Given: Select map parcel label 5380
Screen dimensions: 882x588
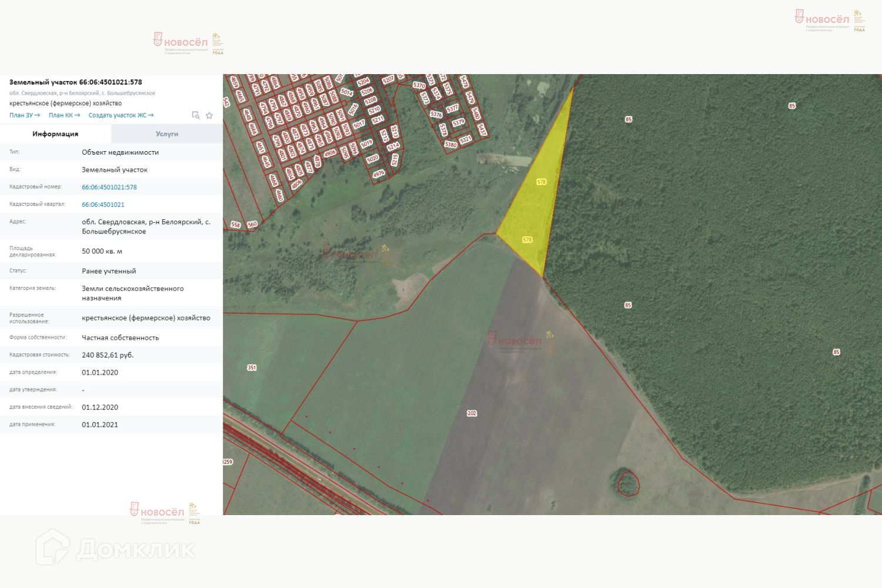Looking at the screenshot, I should click(x=451, y=145).
